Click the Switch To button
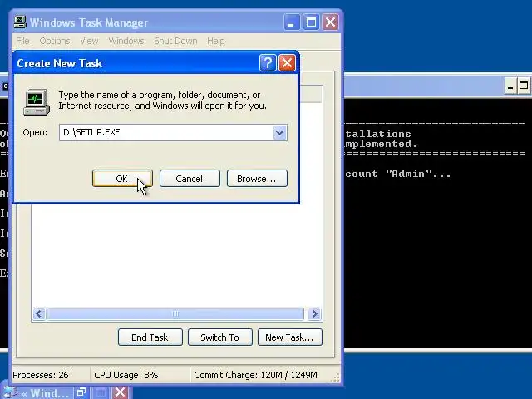This screenshot has width=532, height=399. [219, 337]
